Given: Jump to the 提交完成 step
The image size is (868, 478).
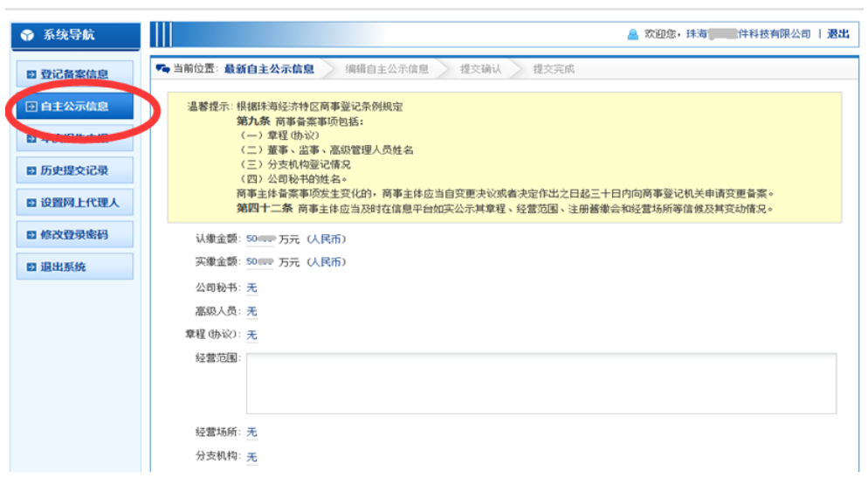Looking at the screenshot, I should tap(554, 69).
